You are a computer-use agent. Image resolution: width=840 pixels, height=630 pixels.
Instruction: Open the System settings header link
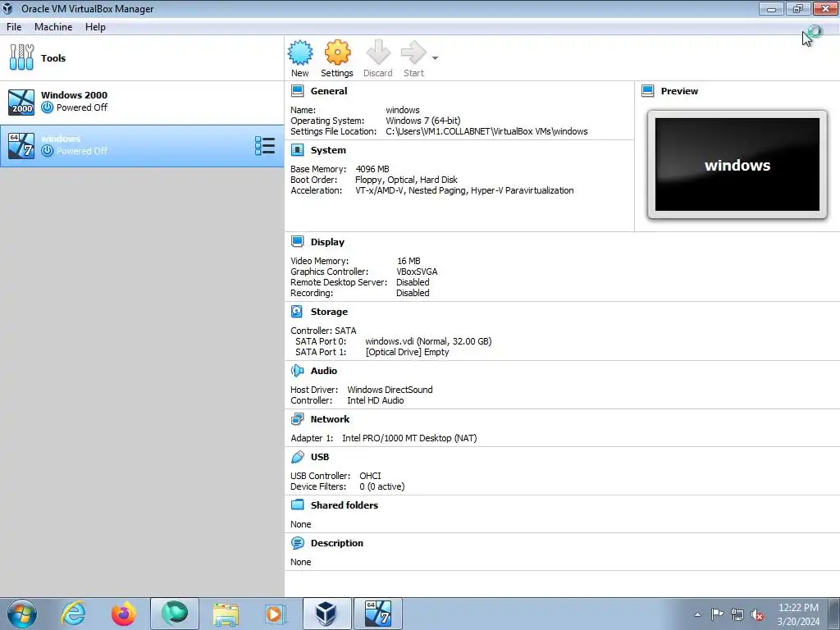pos(328,151)
